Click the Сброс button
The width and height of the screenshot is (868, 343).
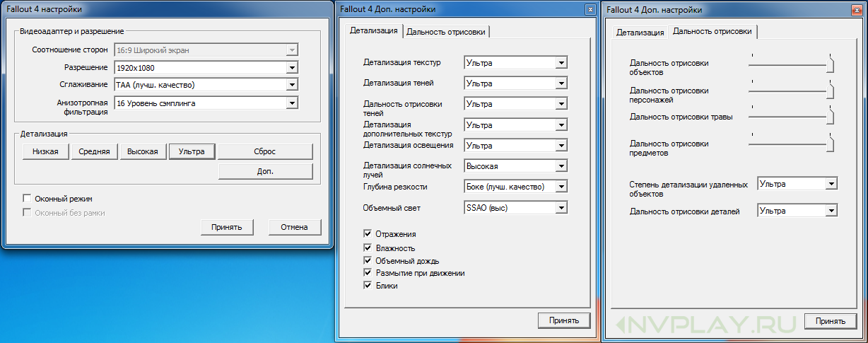pyautogui.click(x=265, y=151)
